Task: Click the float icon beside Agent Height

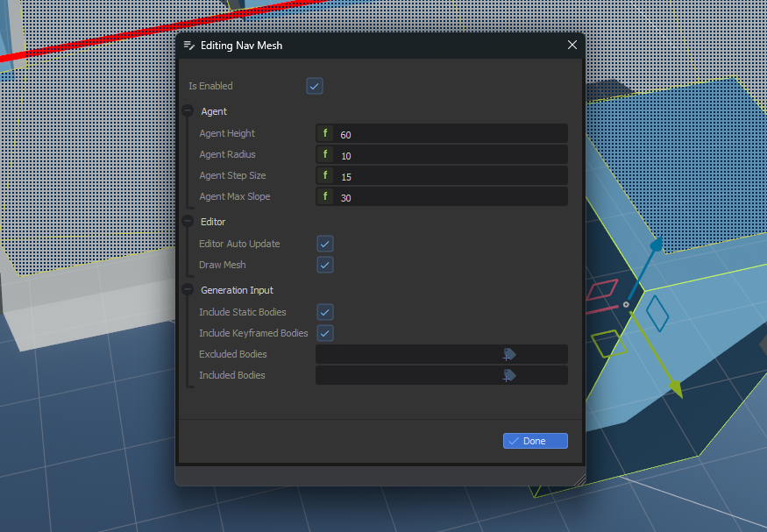Action: (x=325, y=134)
